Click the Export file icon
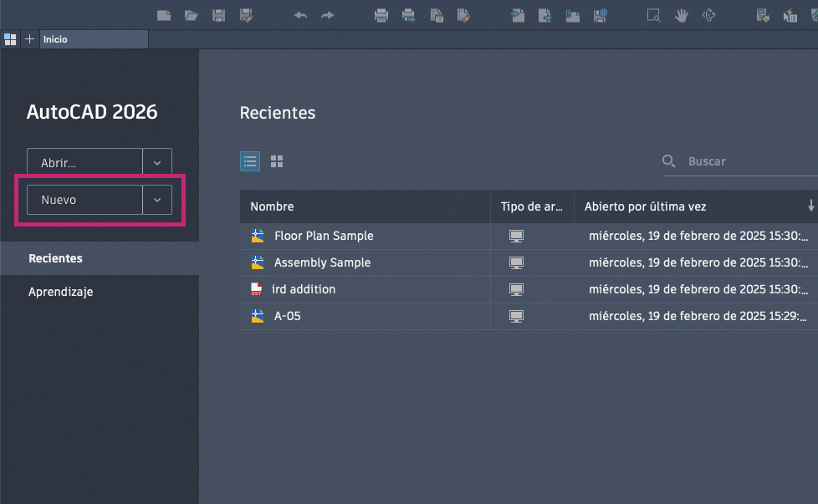 point(544,16)
